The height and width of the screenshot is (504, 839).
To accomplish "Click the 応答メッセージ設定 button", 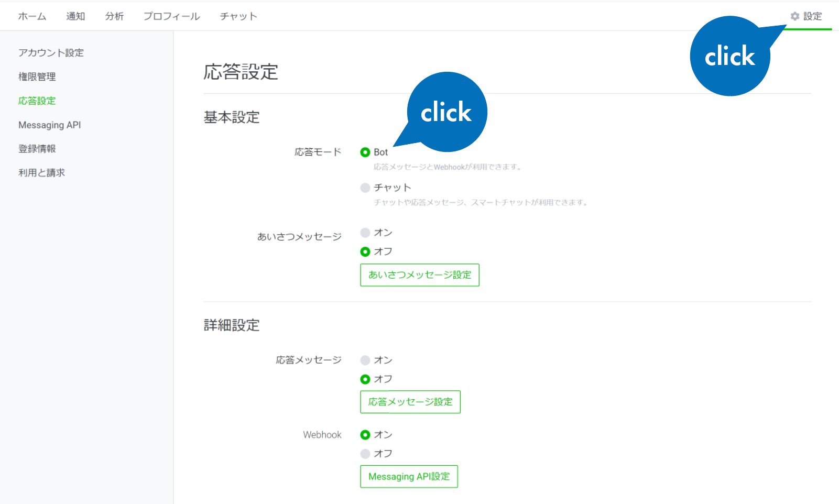I will (x=410, y=402).
